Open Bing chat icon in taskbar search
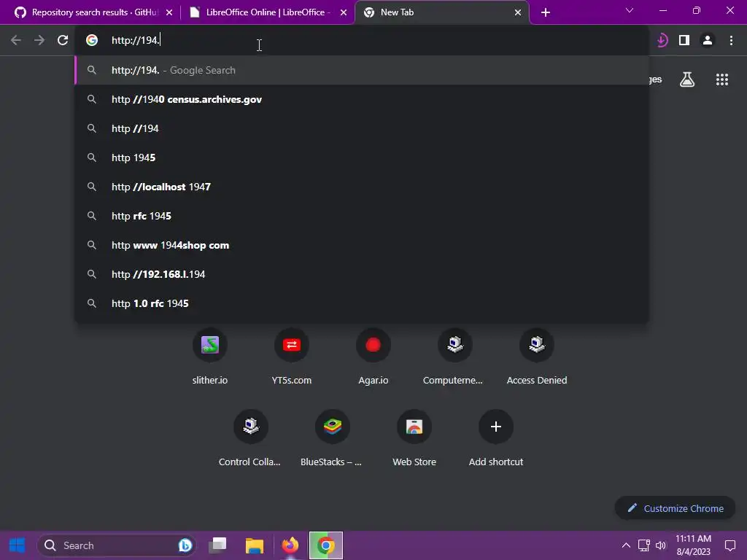Screen dimensions: 747x560 point(185,545)
